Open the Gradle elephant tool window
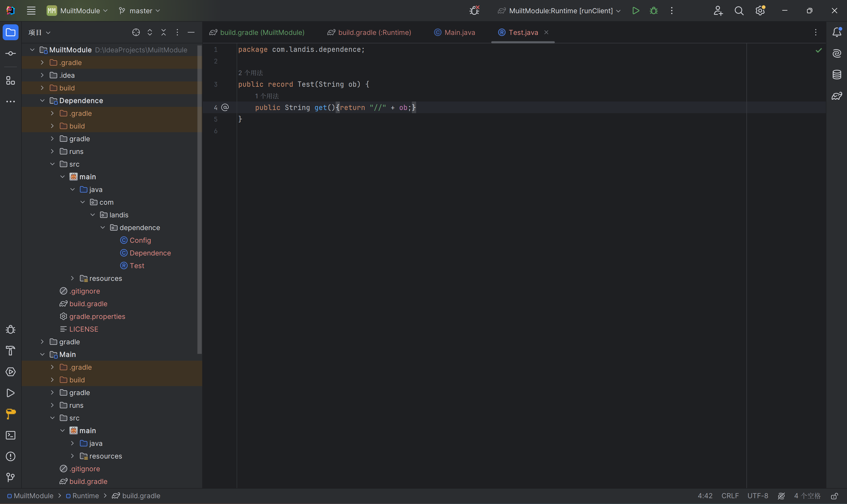 837,96
